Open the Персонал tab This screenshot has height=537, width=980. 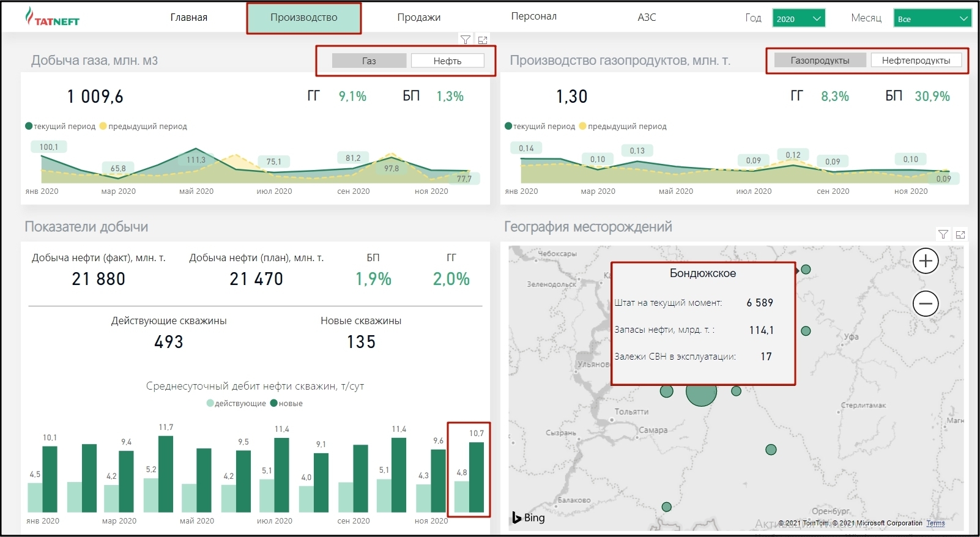[x=534, y=16]
